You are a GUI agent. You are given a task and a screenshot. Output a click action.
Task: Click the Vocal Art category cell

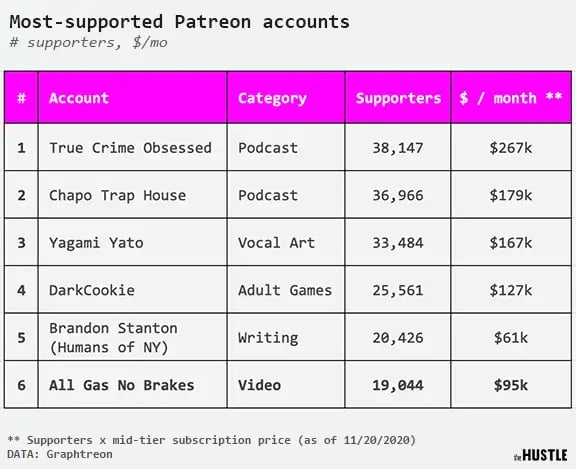click(286, 242)
